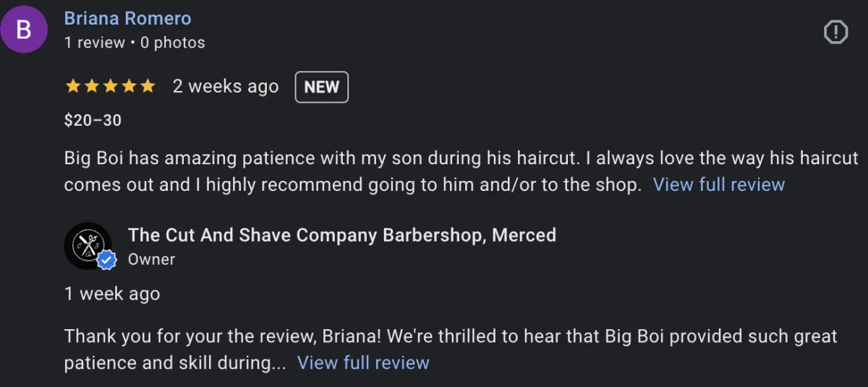Open the Briana Romero profile name link
The image size is (868, 387).
click(128, 18)
